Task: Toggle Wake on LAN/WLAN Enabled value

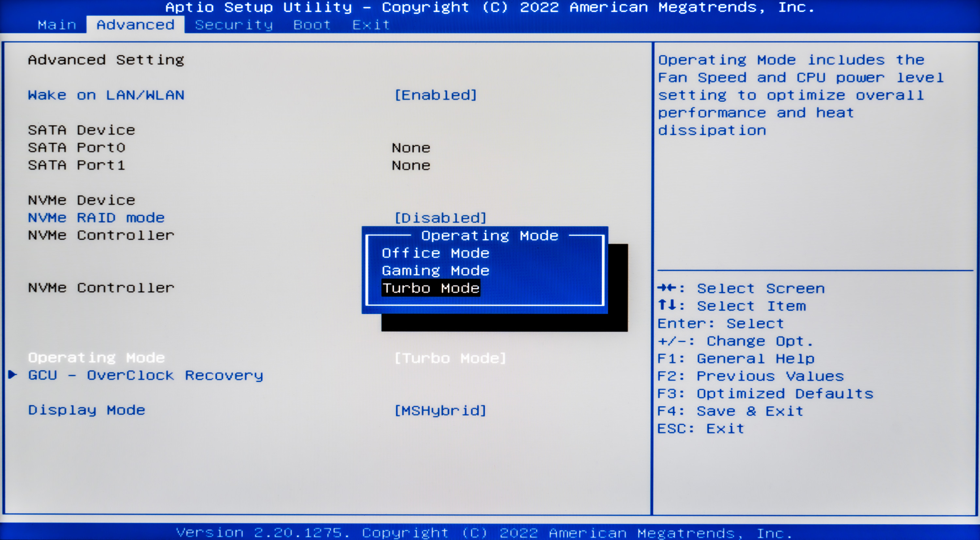Action: (x=435, y=95)
